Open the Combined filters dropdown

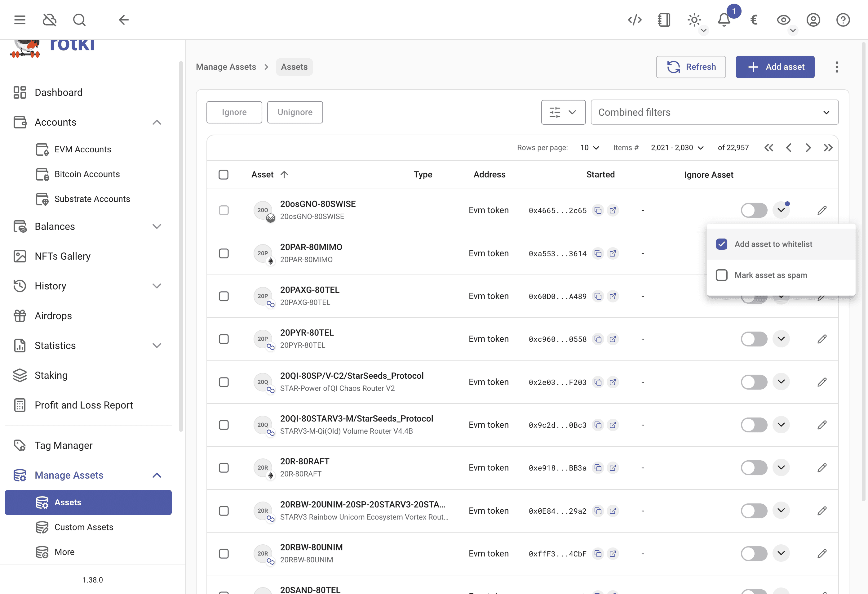[715, 112]
